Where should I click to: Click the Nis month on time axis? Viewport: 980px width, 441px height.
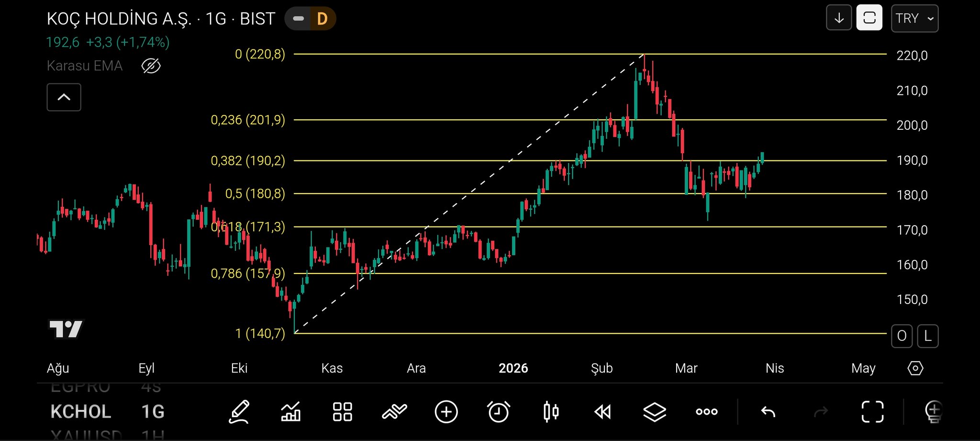click(x=775, y=368)
